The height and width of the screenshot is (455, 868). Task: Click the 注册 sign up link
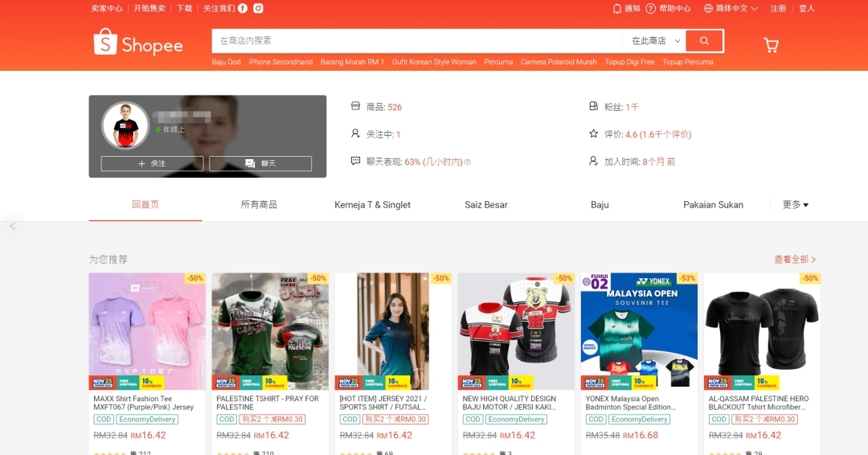coord(778,8)
